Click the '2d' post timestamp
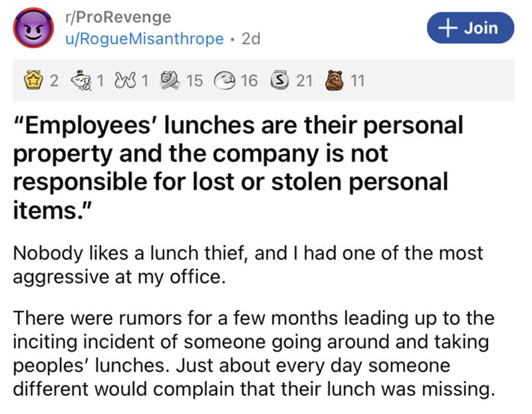The height and width of the screenshot is (414, 532). pos(250,39)
